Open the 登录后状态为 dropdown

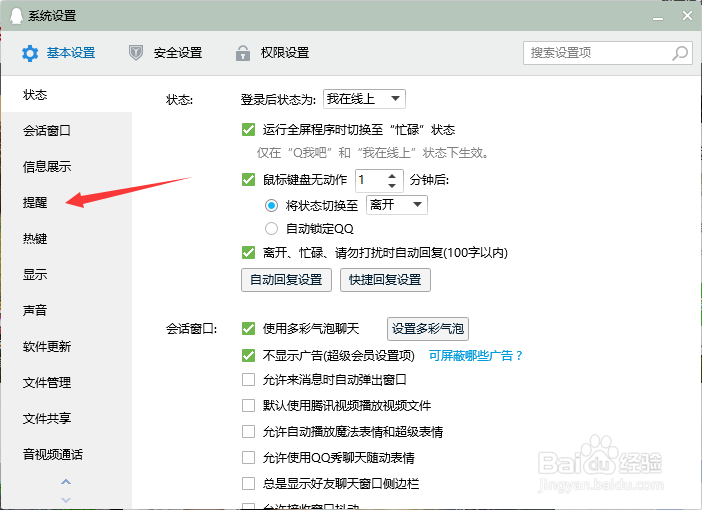click(364, 99)
